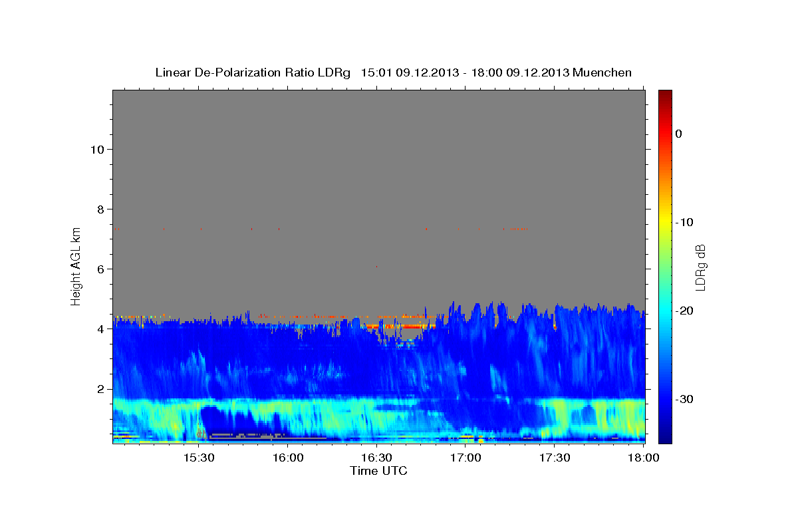798x532 pixels.
Task: Click the colorbar value '-30'
Action: pyautogui.click(x=685, y=399)
